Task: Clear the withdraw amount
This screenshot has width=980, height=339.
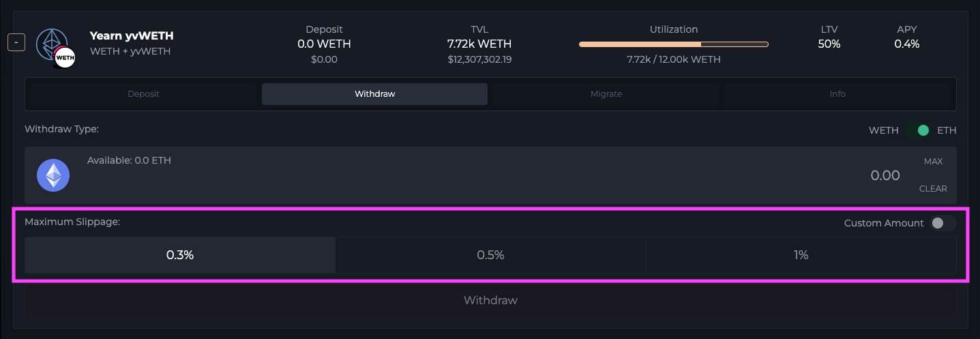Action: coord(933,189)
